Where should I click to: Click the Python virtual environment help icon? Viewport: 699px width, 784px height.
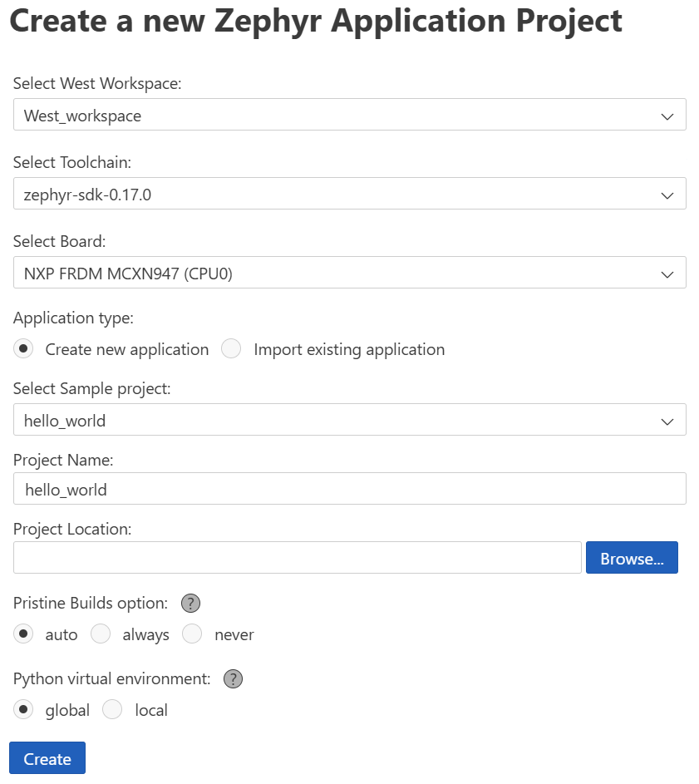coord(233,678)
